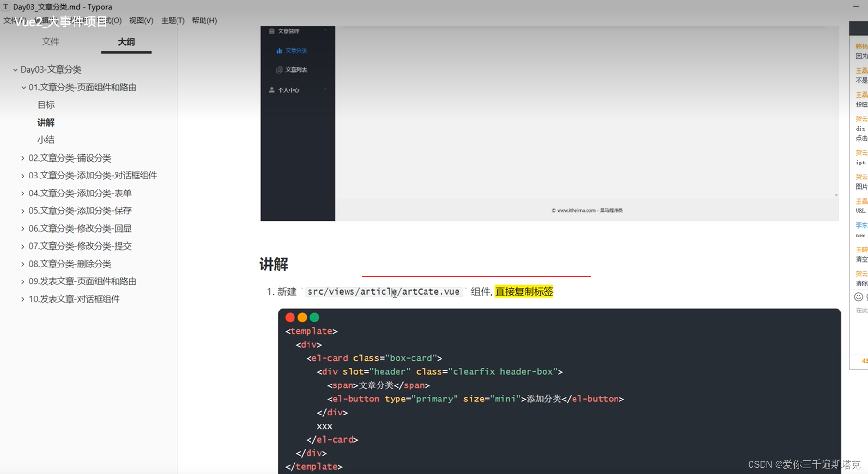The image size is (868, 474).
Task: Collapse the 01.文章分类-页面组件和路由 section
Action: click(x=23, y=88)
